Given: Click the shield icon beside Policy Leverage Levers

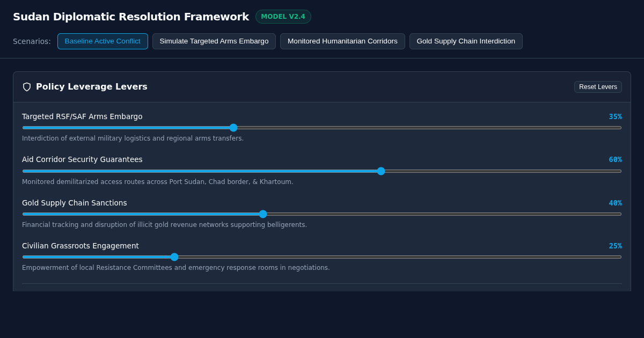Looking at the screenshot, I should coord(27,87).
